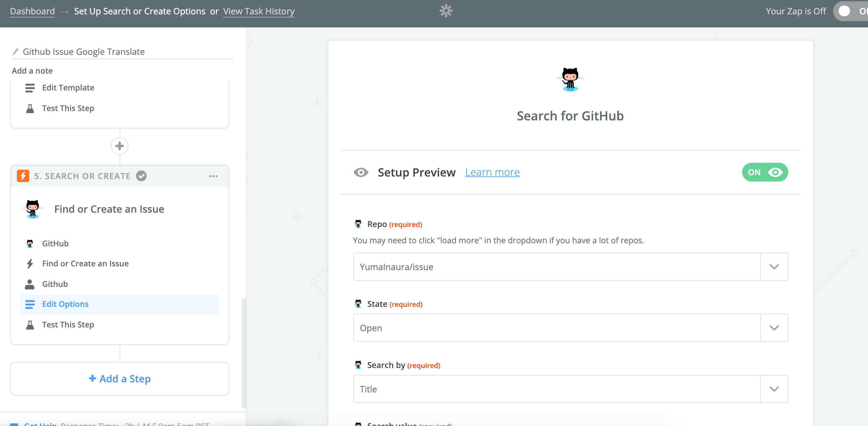Click the Add a note field

(x=32, y=71)
